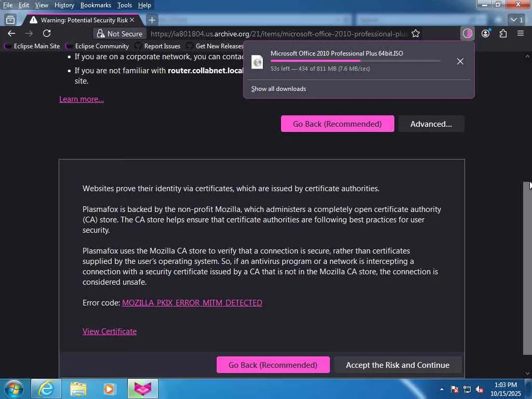This screenshot has width=532, height=399.
Task: Switch to the Plasmafox taskbar button
Action: [x=143, y=389]
